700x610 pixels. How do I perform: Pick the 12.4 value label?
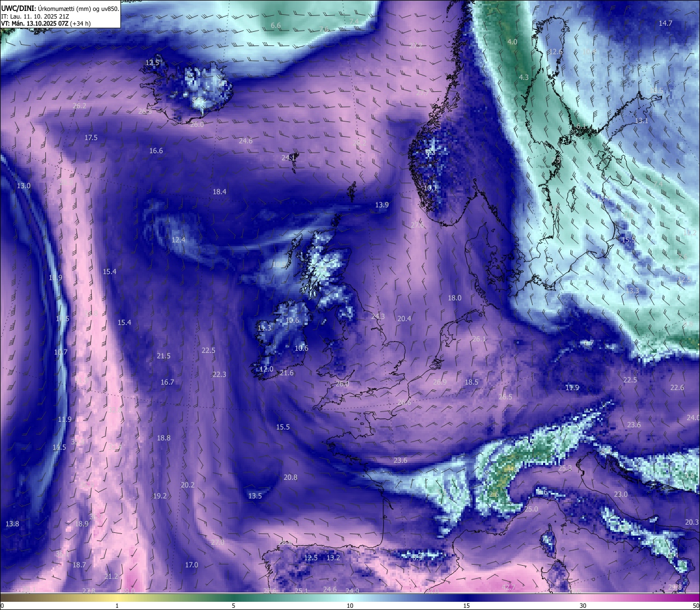[x=178, y=240]
